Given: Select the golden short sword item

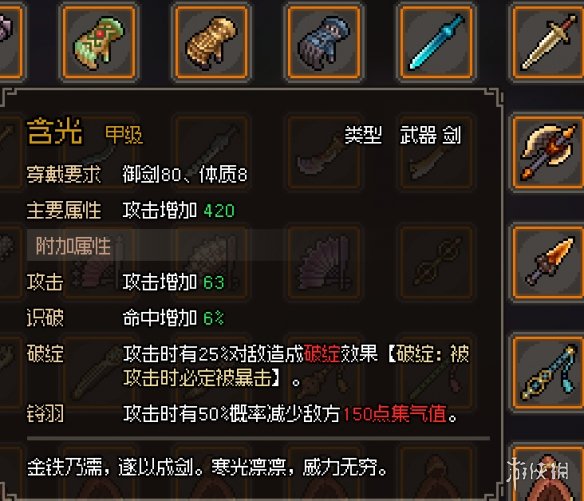Looking at the screenshot, I should click(x=548, y=42).
